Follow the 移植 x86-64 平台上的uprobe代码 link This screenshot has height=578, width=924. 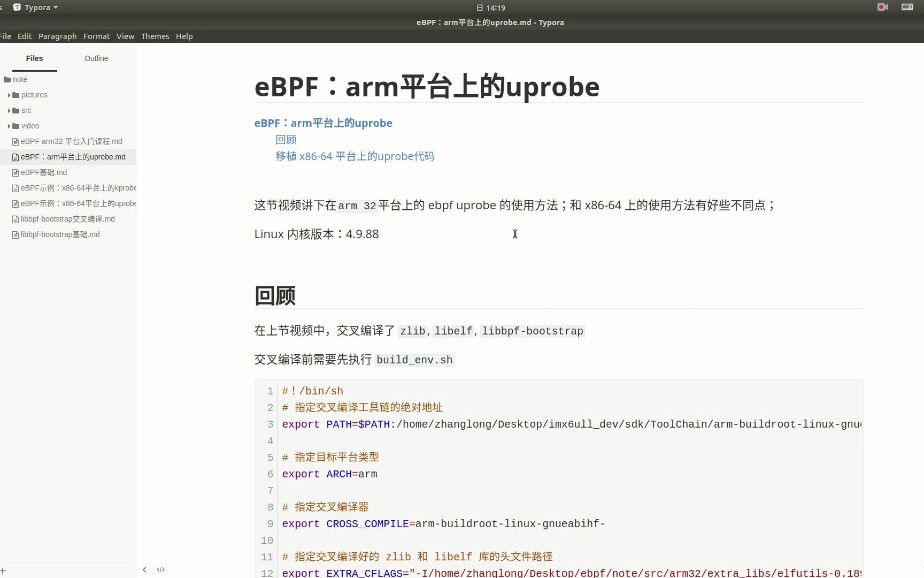click(x=354, y=156)
